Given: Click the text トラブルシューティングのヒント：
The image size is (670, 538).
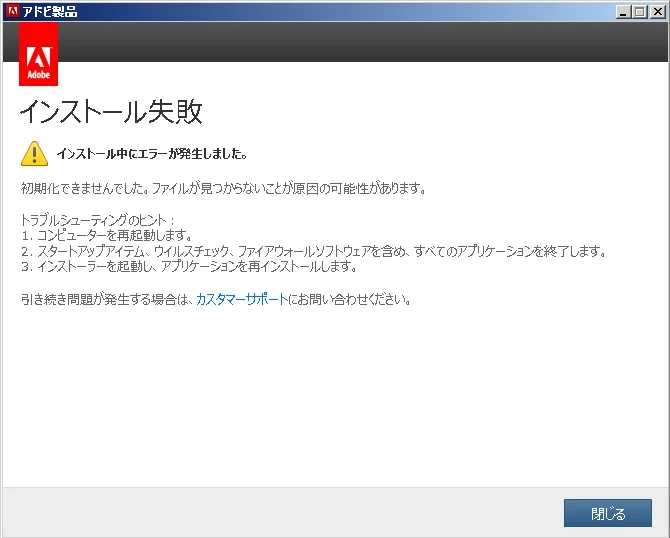Looking at the screenshot, I should click(x=98, y=220).
